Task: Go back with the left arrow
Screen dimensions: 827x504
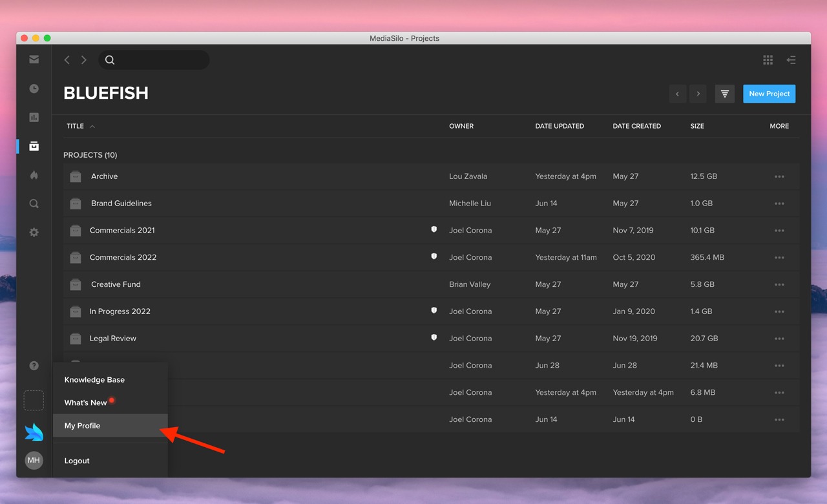Action: 67,60
